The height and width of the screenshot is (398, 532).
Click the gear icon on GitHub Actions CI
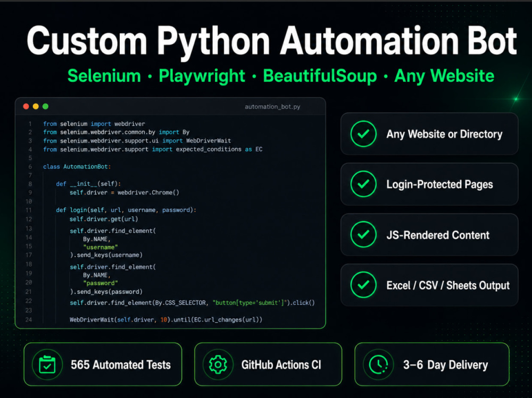click(x=218, y=365)
